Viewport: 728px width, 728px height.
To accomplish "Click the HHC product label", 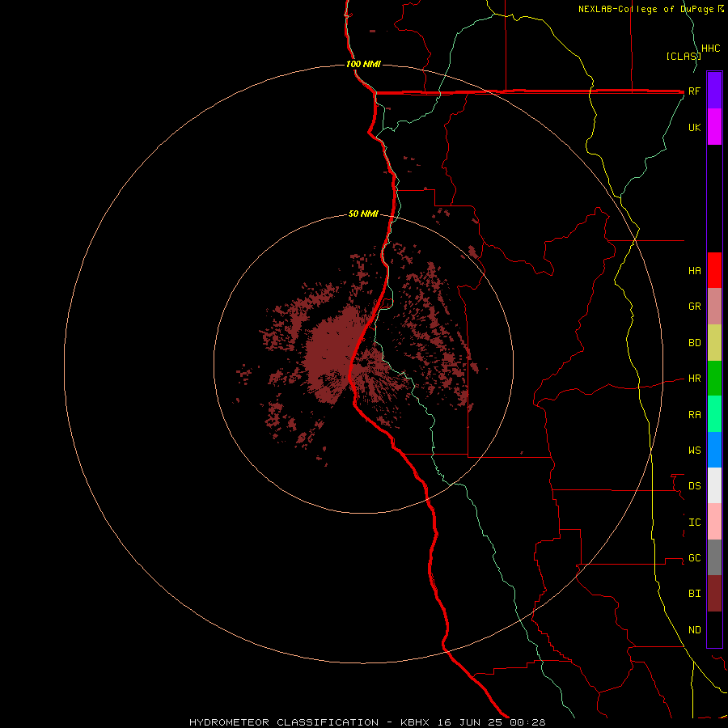I will pos(710,49).
